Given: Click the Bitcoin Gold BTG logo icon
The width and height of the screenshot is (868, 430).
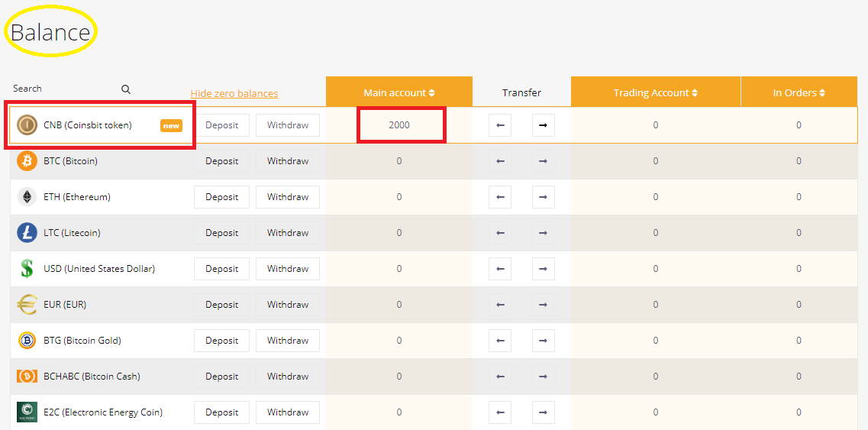Looking at the screenshot, I should 27,340.
